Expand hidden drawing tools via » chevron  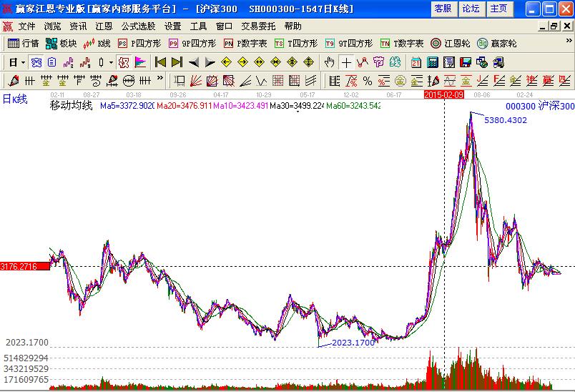tap(159, 79)
